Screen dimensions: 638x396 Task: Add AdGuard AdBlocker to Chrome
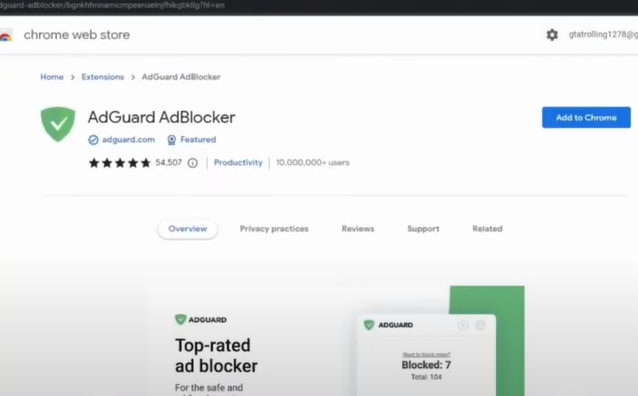586,118
